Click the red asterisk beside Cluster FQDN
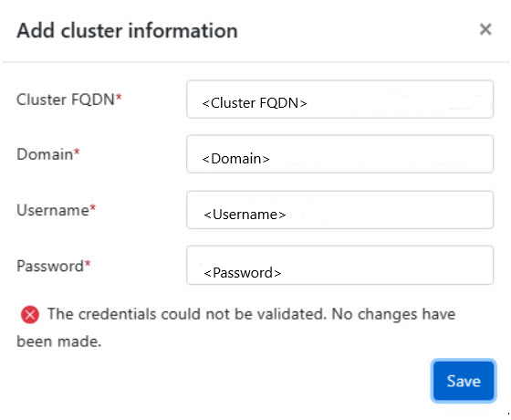Screen dimensions: 511x420 pyautogui.click(x=119, y=97)
